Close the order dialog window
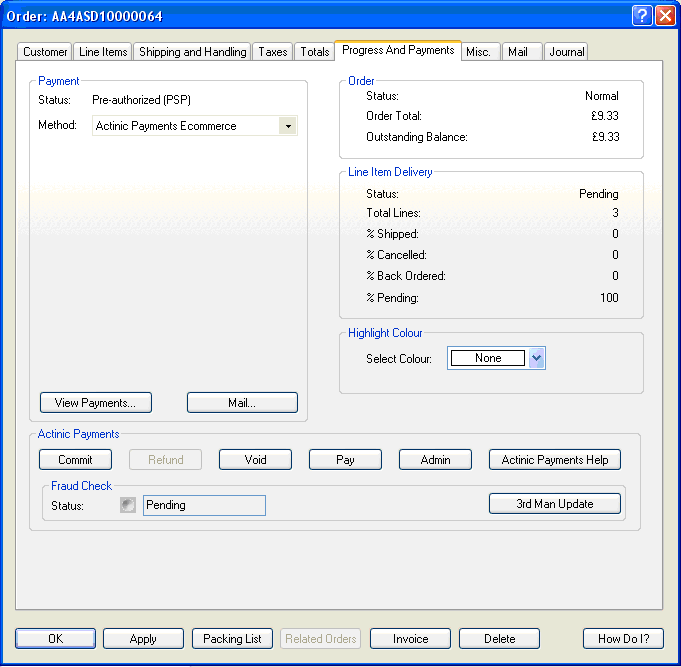Viewport: 681px width, 667px height. [x=665, y=16]
